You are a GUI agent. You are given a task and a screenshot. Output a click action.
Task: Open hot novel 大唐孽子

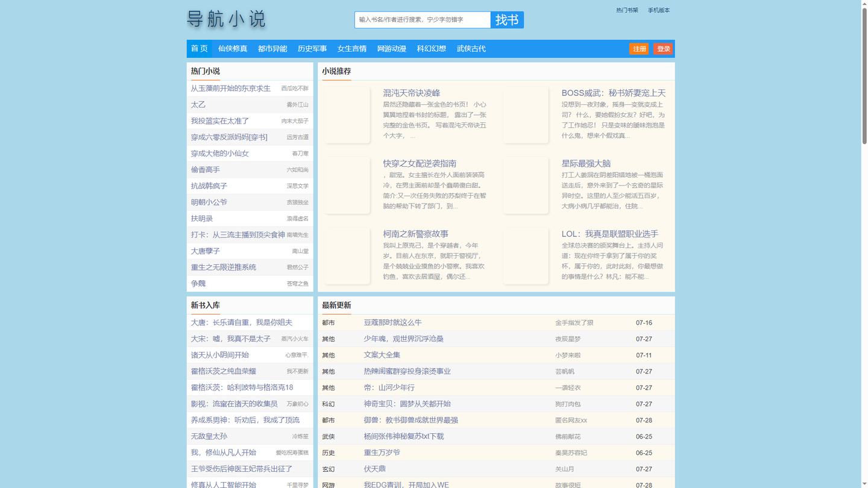click(x=206, y=251)
